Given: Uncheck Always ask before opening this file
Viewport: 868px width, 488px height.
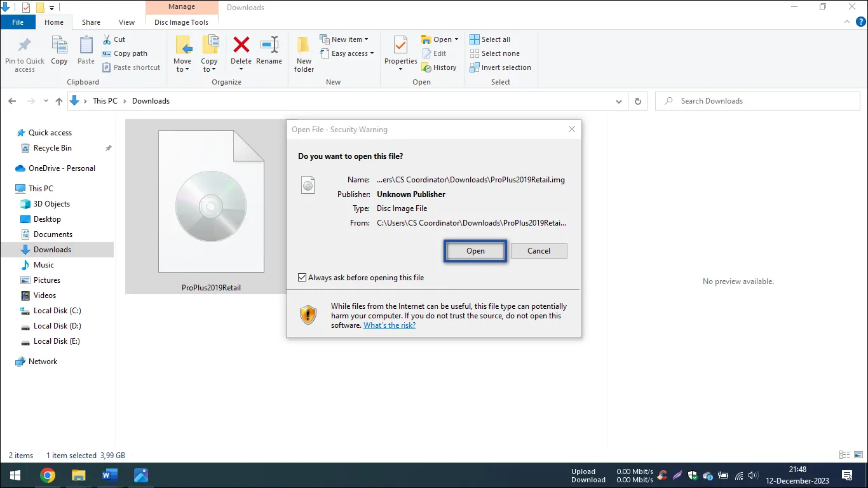Looking at the screenshot, I should pos(302,278).
